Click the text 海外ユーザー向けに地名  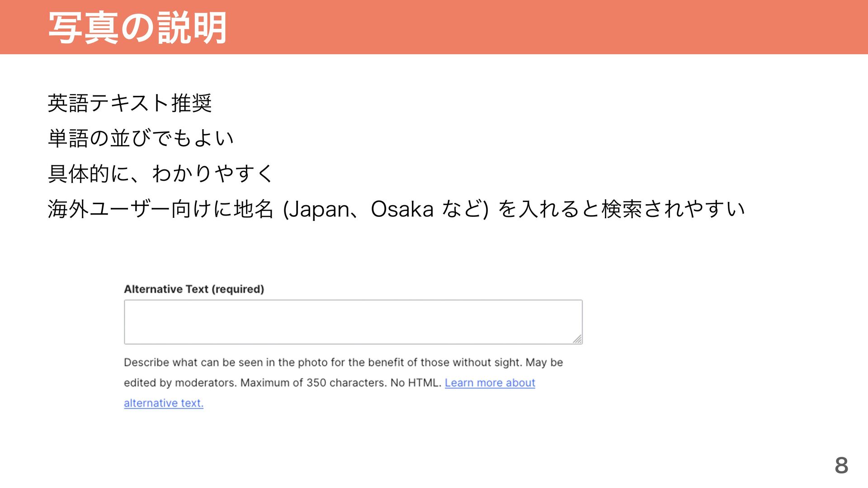160,209
